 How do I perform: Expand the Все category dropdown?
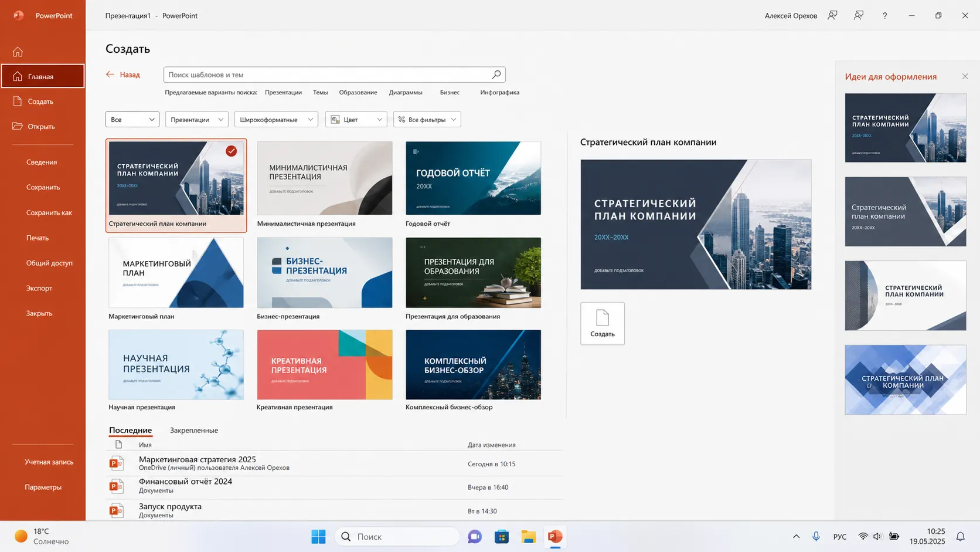[x=132, y=120]
